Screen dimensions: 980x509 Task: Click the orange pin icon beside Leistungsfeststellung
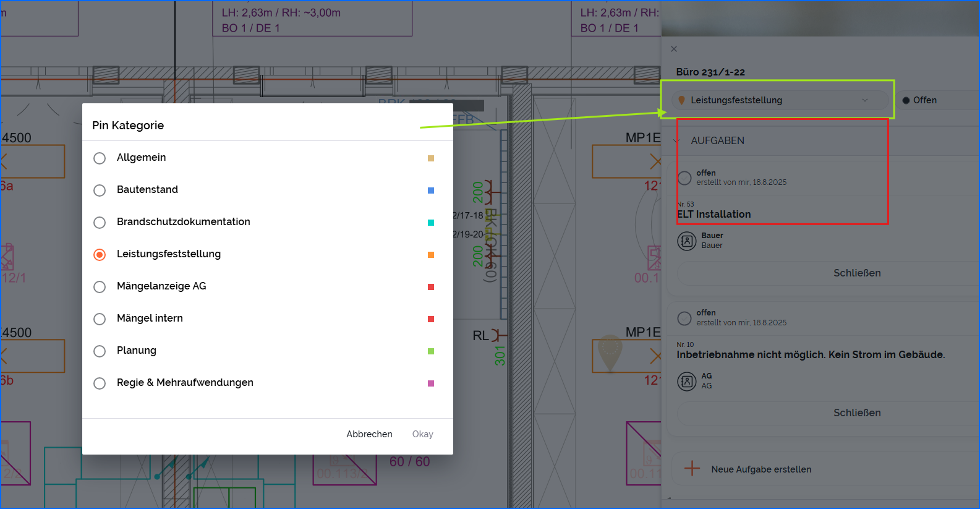(681, 100)
